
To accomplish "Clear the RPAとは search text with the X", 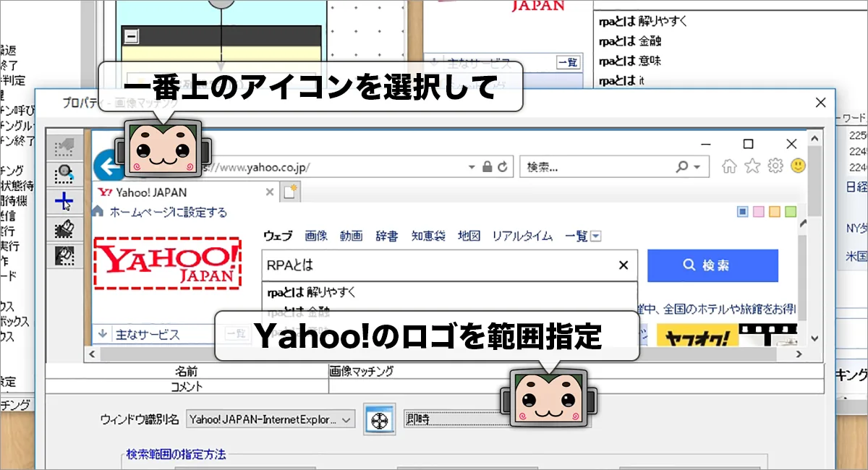I will pyautogui.click(x=624, y=265).
